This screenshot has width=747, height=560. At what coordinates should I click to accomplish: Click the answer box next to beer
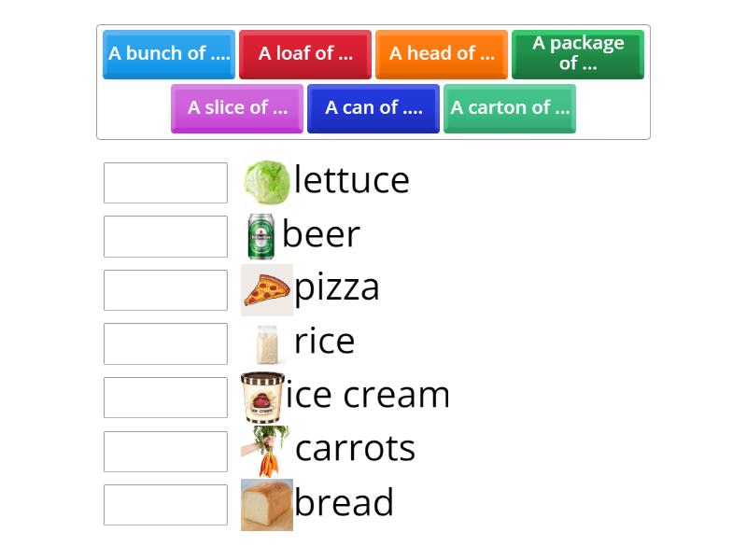(165, 236)
